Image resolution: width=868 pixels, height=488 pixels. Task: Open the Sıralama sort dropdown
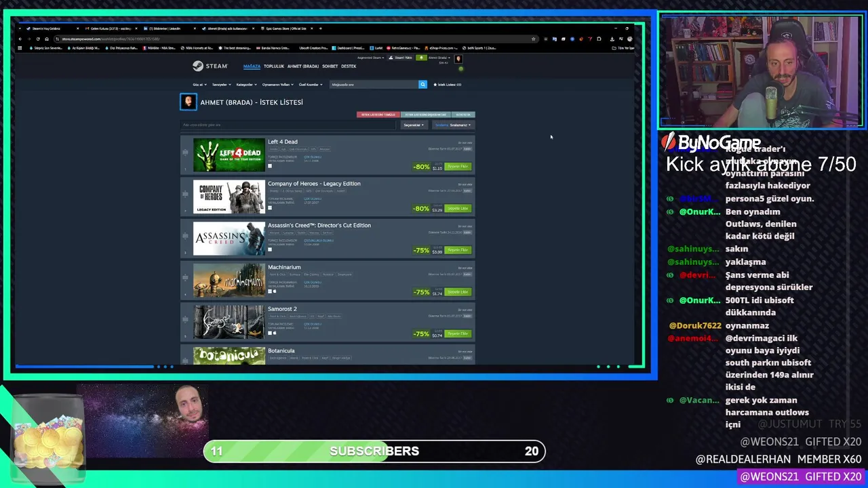[x=453, y=125]
